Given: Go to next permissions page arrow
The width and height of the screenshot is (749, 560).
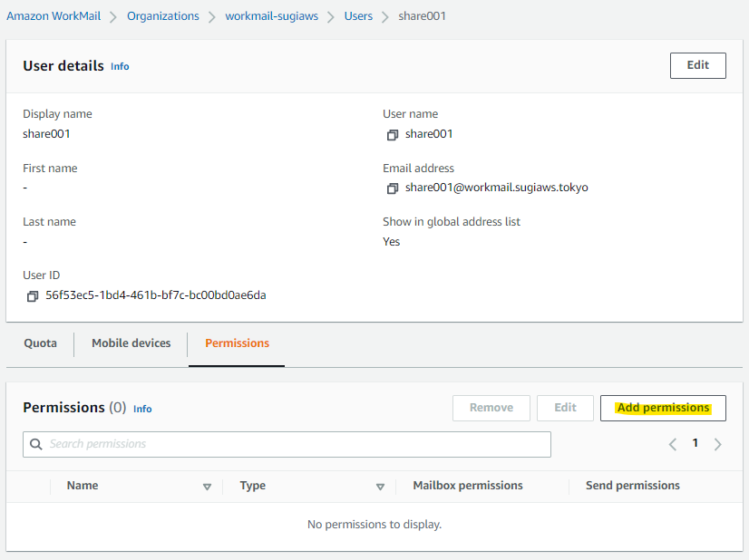Looking at the screenshot, I should click(717, 445).
